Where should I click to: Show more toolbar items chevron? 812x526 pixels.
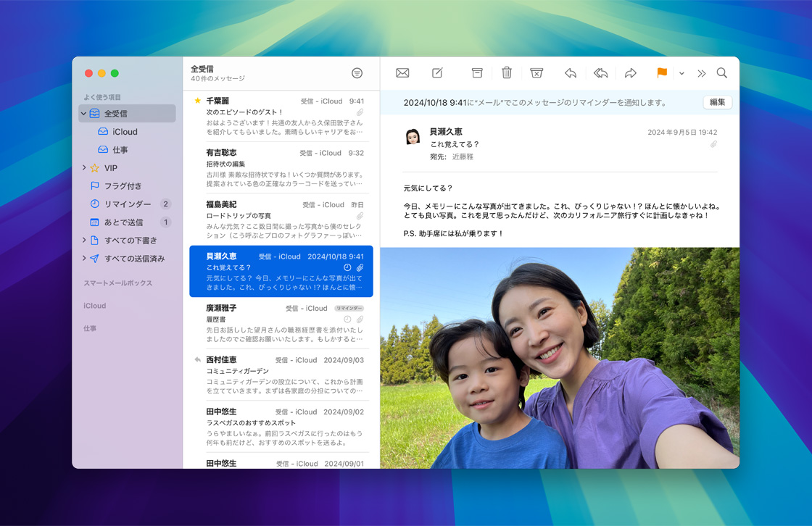point(702,73)
